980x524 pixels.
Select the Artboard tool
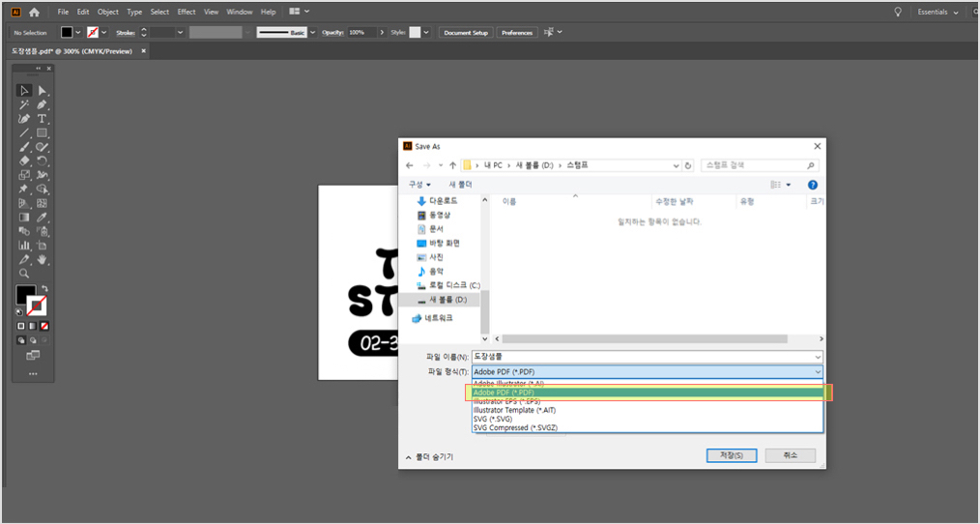[42, 246]
